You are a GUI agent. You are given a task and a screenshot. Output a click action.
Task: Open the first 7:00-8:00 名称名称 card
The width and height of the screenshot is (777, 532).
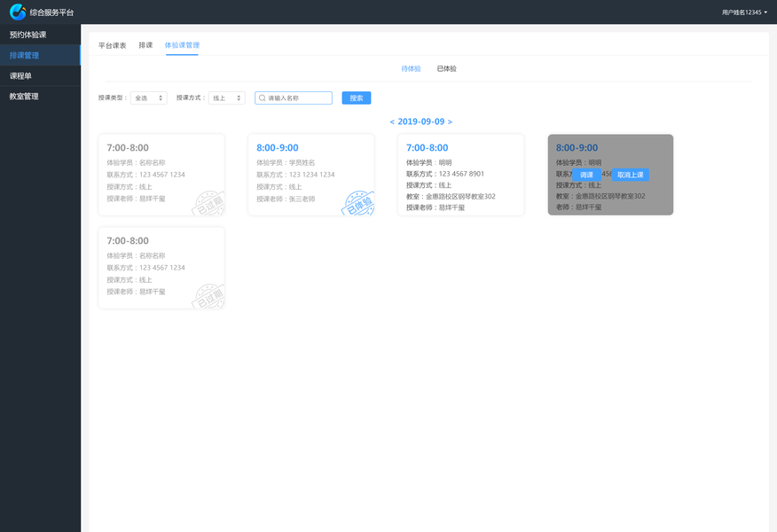[161, 175]
